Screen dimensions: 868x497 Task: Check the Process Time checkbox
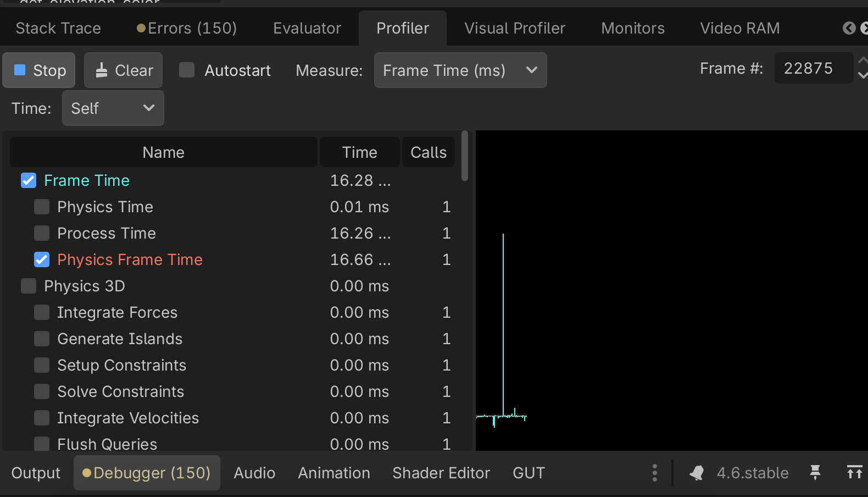pos(42,233)
